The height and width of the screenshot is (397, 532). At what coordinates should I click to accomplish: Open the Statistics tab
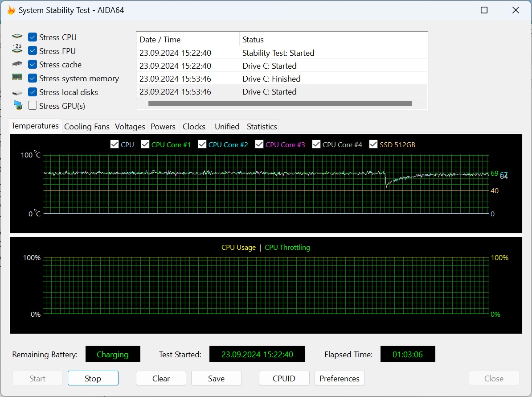[x=262, y=127]
